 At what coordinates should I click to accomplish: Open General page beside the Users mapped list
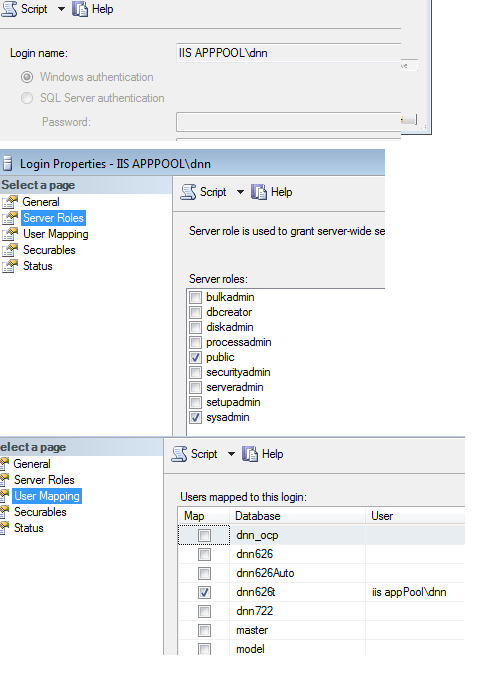coord(32,464)
